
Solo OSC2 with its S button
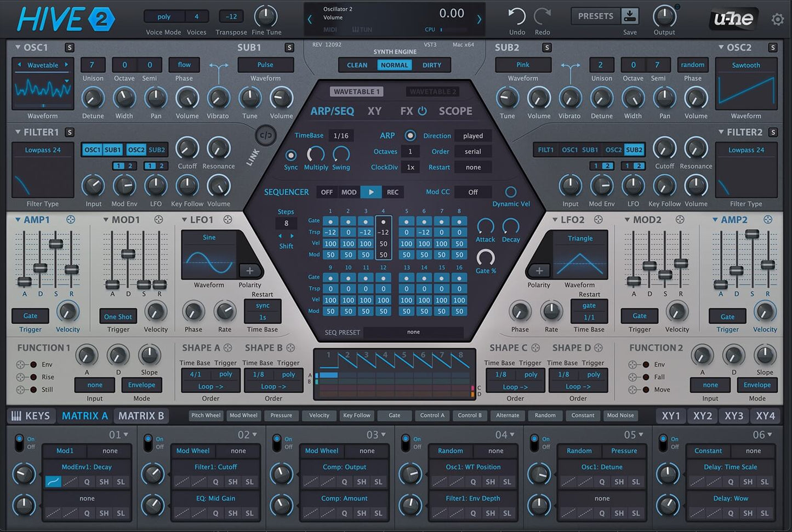pos(773,48)
